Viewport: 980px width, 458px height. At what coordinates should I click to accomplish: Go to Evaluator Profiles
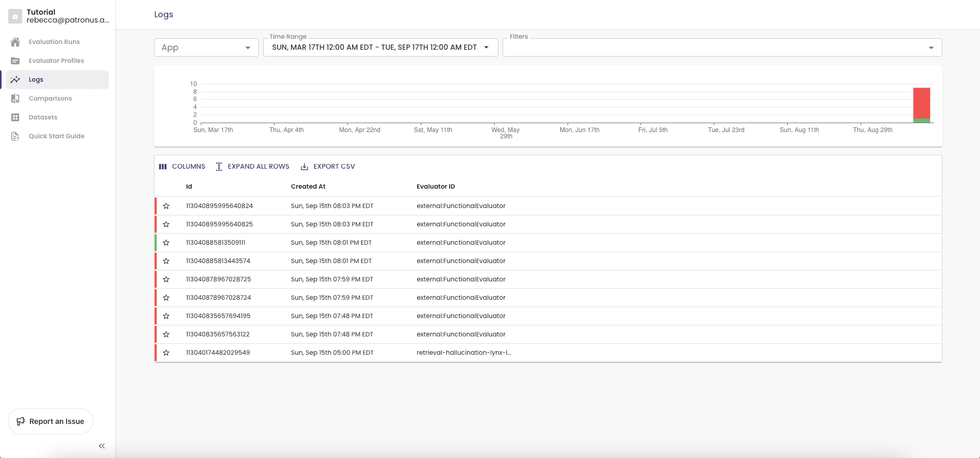(x=56, y=61)
